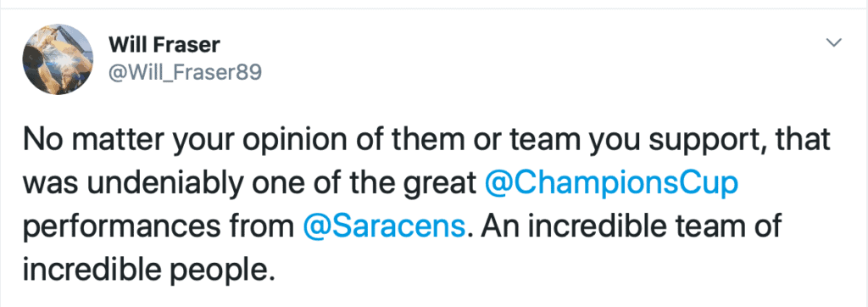This screenshot has height=307, width=868.
Task: Click "An incredible team of" text
Action: pyautogui.click(x=631, y=226)
